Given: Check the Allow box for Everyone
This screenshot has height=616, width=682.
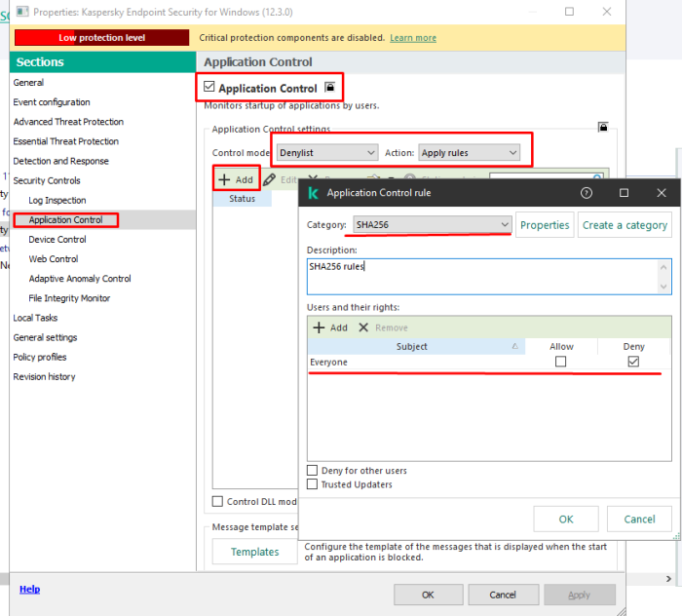Looking at the screenshot, I should coord(560,362).
